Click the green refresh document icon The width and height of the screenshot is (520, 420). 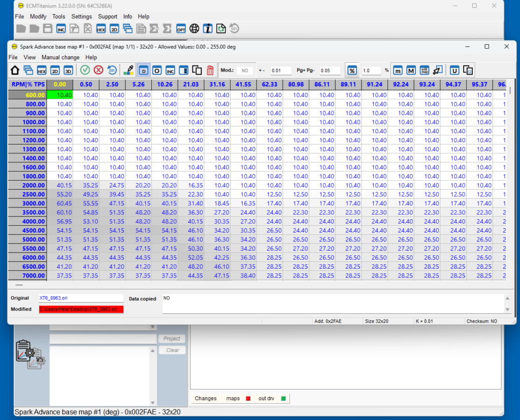click(x=221, y=29)
